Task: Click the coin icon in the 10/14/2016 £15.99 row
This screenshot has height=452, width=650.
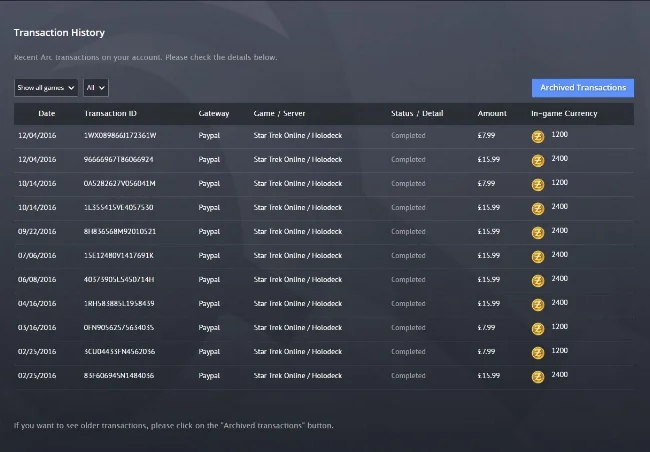Action: click(x=538, y=209)
